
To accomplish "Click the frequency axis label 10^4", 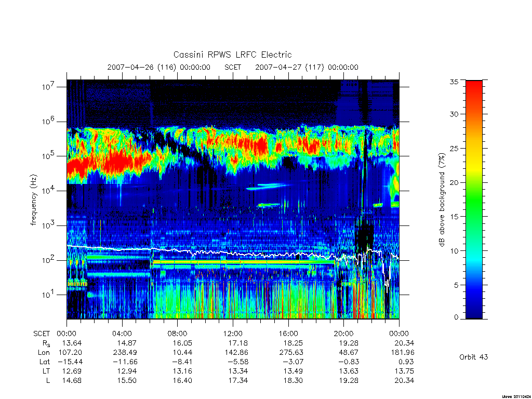I will (48, 191).
